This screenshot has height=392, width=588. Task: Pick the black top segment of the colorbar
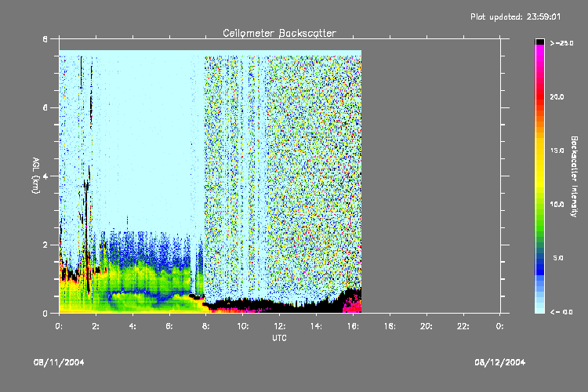539,42
